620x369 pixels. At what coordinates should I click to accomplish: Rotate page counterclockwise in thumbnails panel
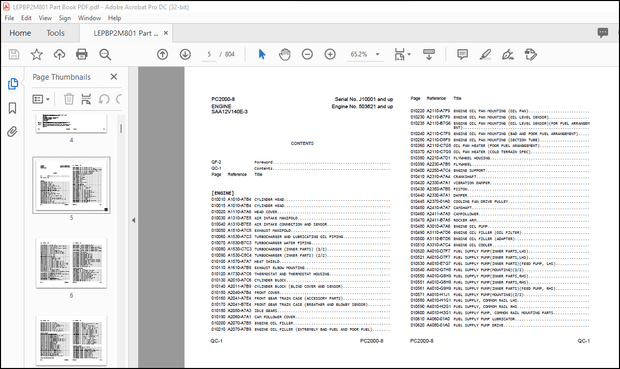tap(104, 99)
